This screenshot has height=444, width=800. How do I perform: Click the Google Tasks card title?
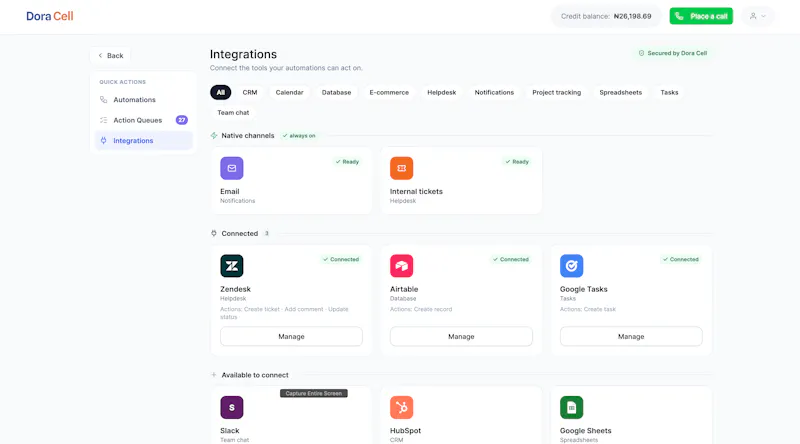[584, 289]
